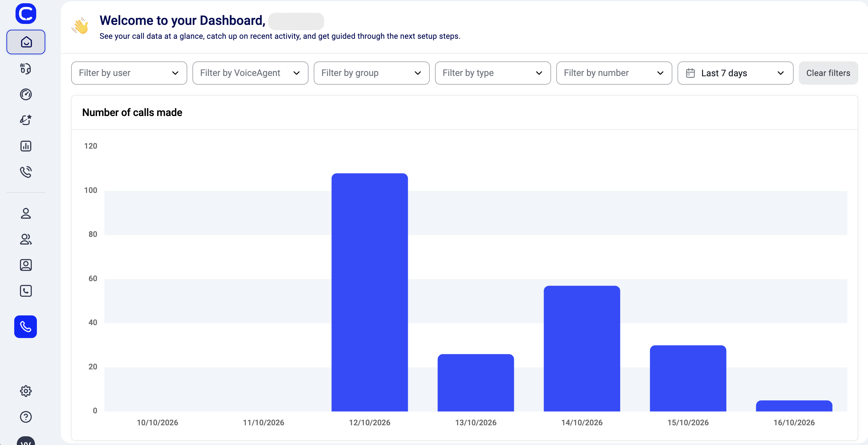This screenshot has width=868, height=445.
Task: Open the settings gear icon
Action: click(26, 391)
